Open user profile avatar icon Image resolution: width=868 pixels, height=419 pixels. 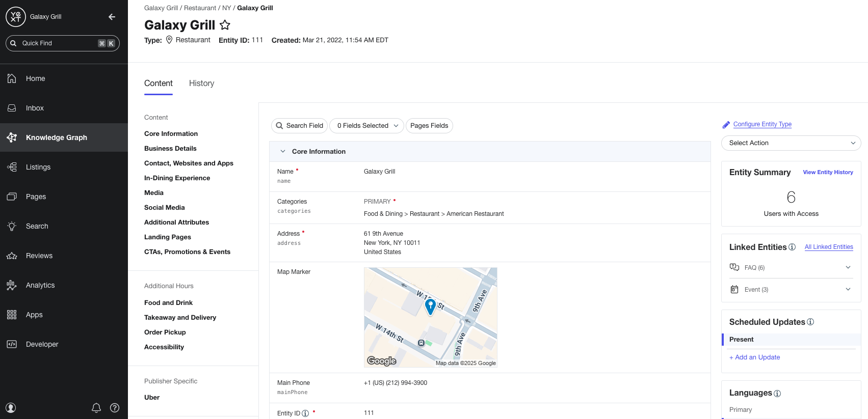tap(11, 408)
